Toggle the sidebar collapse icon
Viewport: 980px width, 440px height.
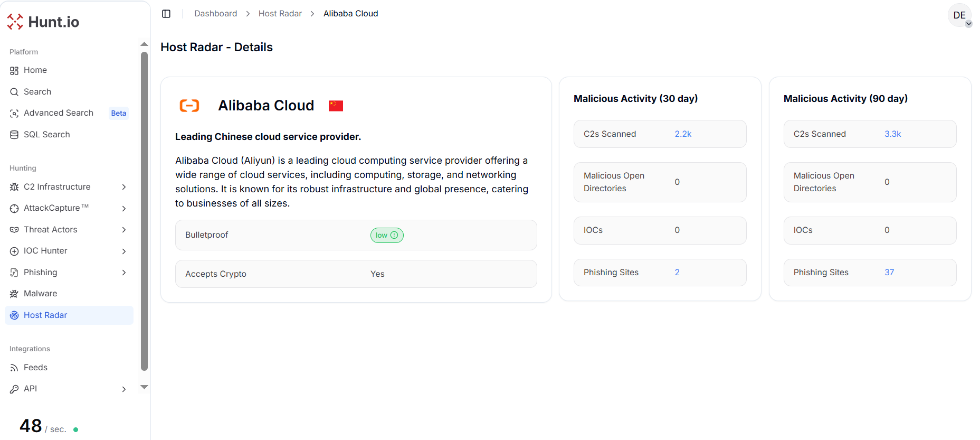click(166, 14)
